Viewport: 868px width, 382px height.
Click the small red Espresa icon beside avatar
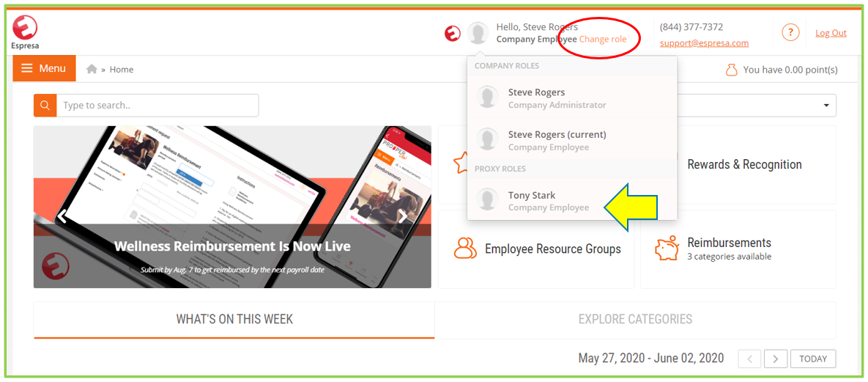pyautogui.click(x=453, y=33)
